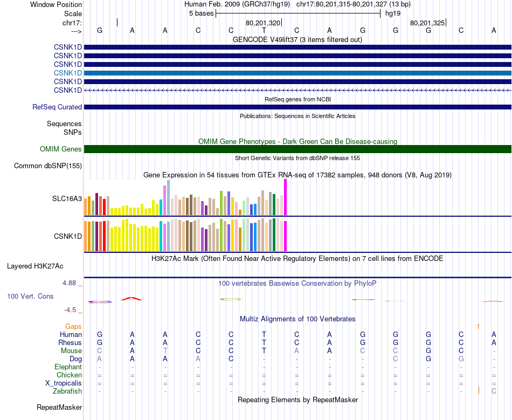Click the T base in the Human row
The image size is (512, 420).
(264, 334)
